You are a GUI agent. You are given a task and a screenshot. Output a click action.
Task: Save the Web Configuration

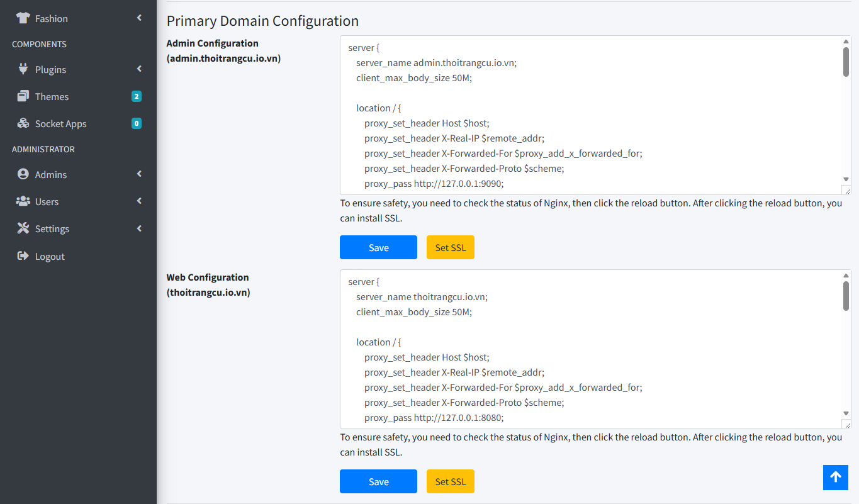pyautogui.click(x=378, y=481)
